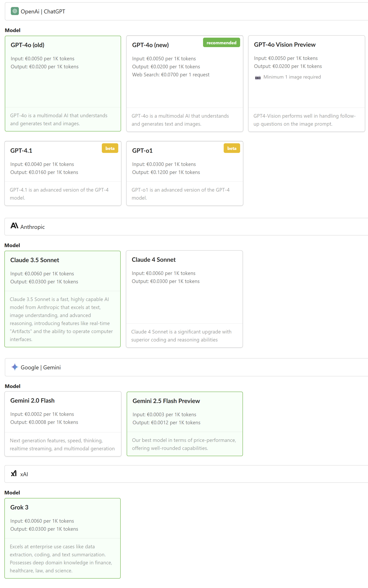Click 'Output: €0.0008 per 1K tokens' on Gemini 2.0
Image resolution: width=368 pixels, height=588 pixels.
click(x=44, y=422)
